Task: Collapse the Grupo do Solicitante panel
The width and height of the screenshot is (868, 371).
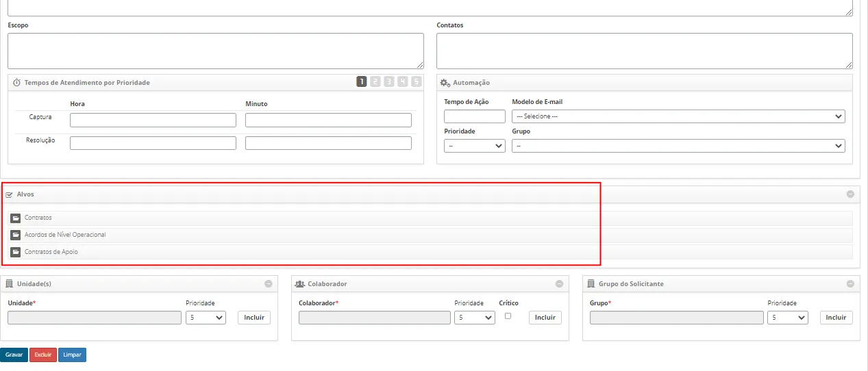Action: 850,284
